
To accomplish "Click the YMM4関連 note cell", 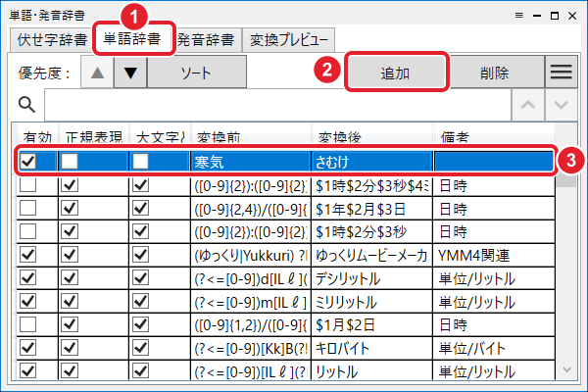I will (494, 255).
